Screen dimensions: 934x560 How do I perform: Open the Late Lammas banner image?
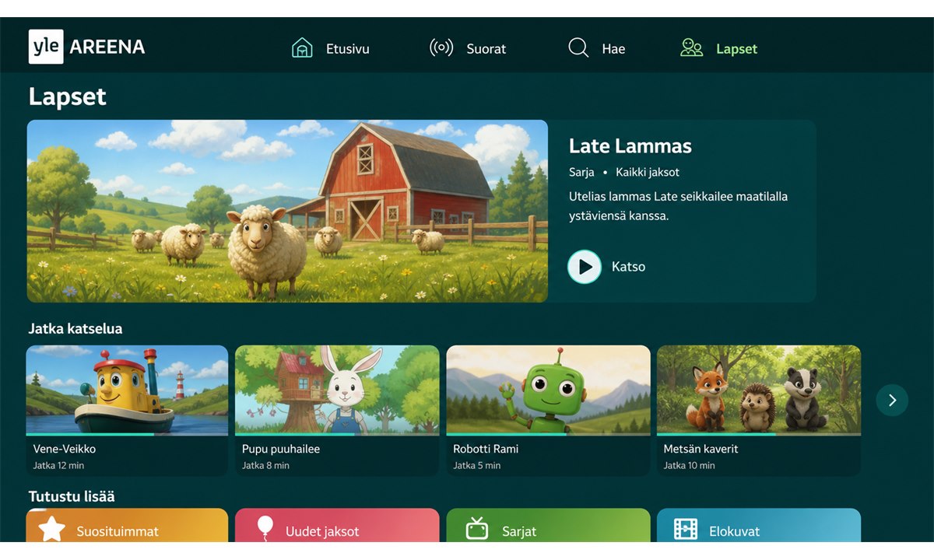pos(287,211)
